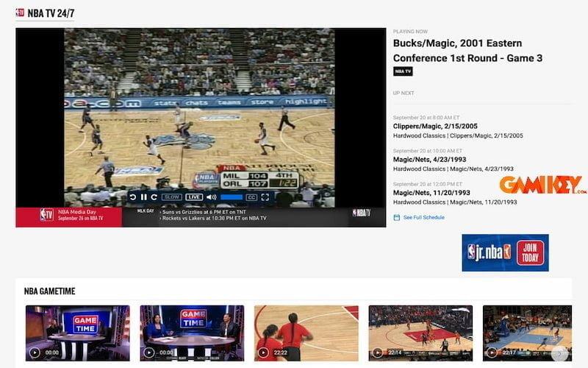The image size is (588, 368).
Task: Select Magic/Nets, 4/23/1993 upcoming show
Action: pyautogui.click(x=429, y=160)
